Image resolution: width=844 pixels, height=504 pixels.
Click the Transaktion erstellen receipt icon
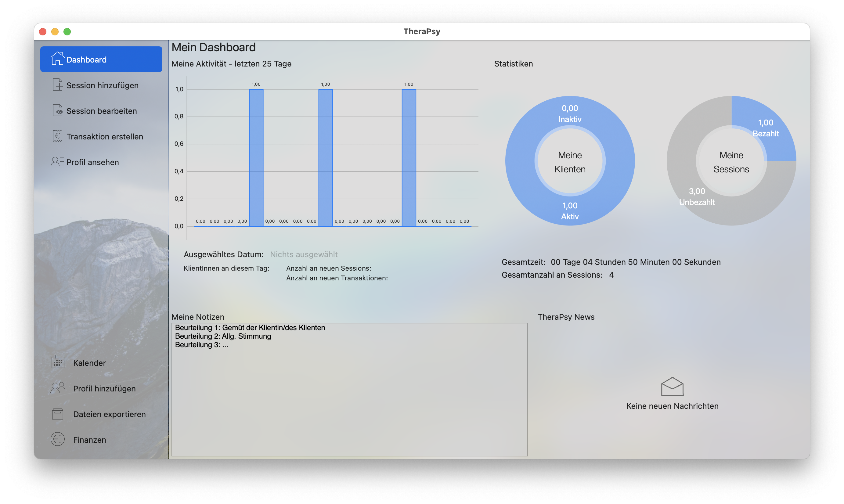pyautogui.click(x=57, y=136)
